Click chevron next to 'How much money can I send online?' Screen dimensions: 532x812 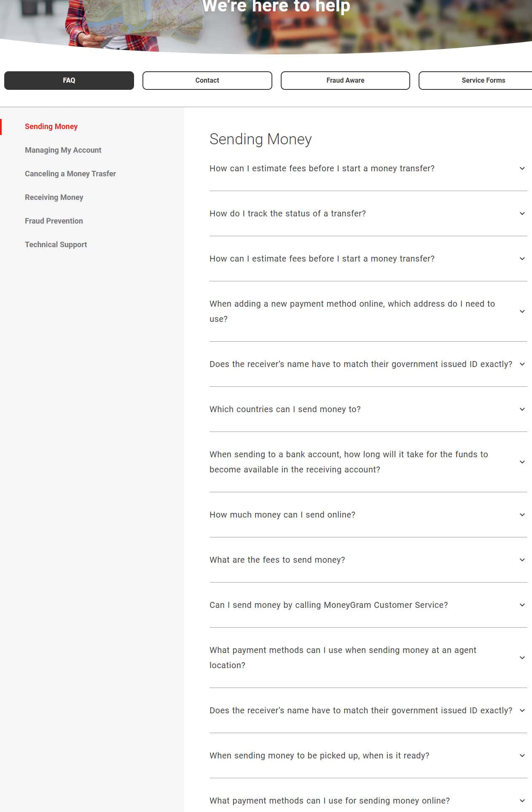pyautogui.click(x=522, y=515)
